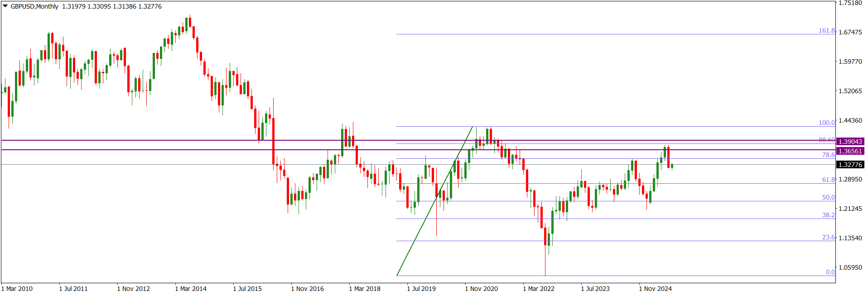This screenshot has width=868, height=295.
Task: Click the 1.67475 price axis label
Action: click(850, 32)
